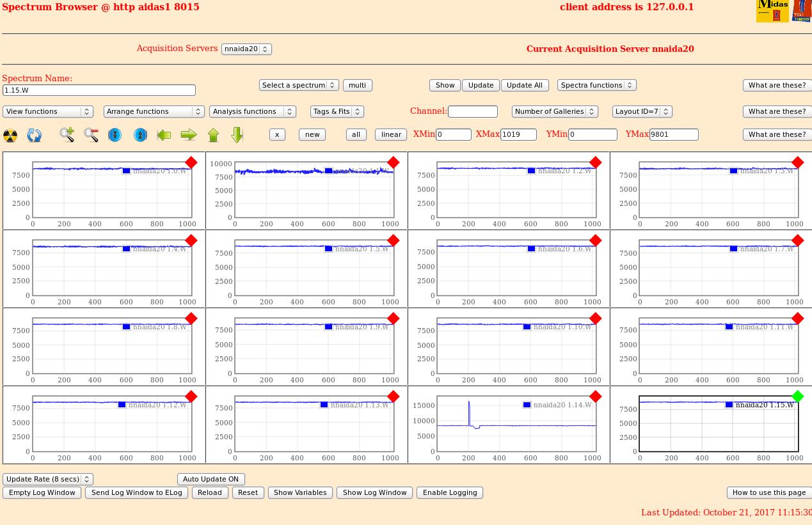Screen dimensions: 812x525
Task: Click the blue double up-arrow icon
Action: coord(140,135)
